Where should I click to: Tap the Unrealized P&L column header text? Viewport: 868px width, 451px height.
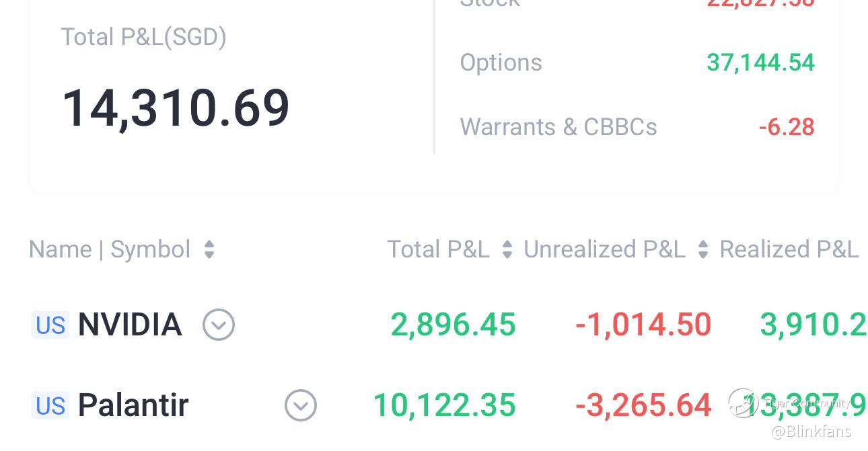(604, 250)
